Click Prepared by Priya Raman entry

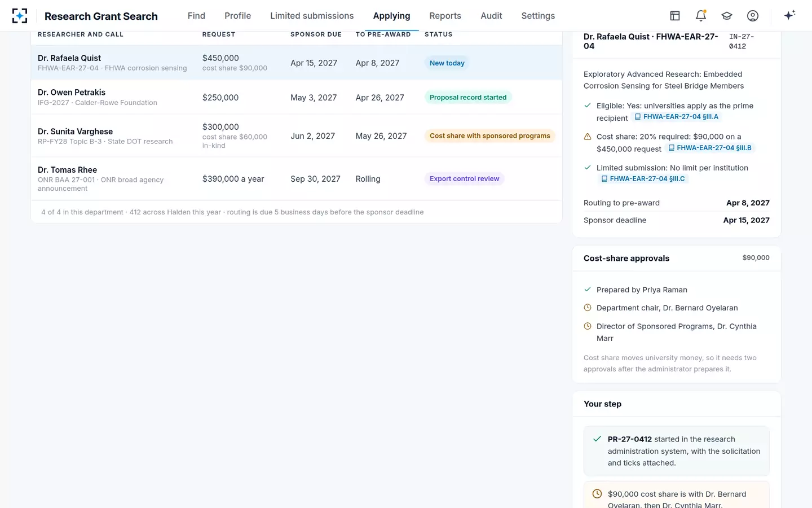click(642, 290)
